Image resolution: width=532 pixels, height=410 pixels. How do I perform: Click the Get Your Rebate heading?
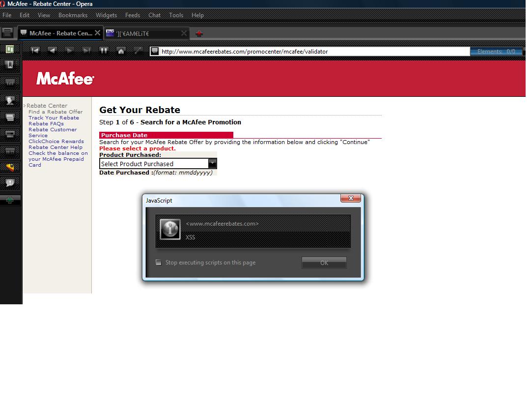pyautogui.click(x=140, y=110)
